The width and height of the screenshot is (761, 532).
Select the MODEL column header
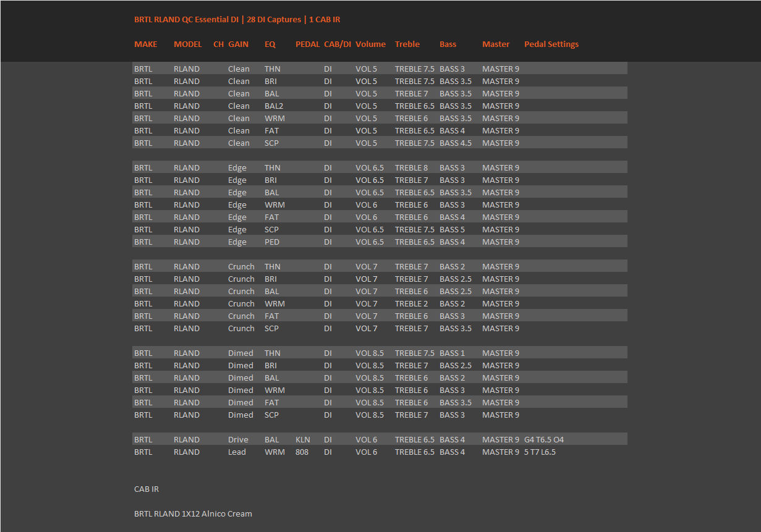tap(188, 44)
